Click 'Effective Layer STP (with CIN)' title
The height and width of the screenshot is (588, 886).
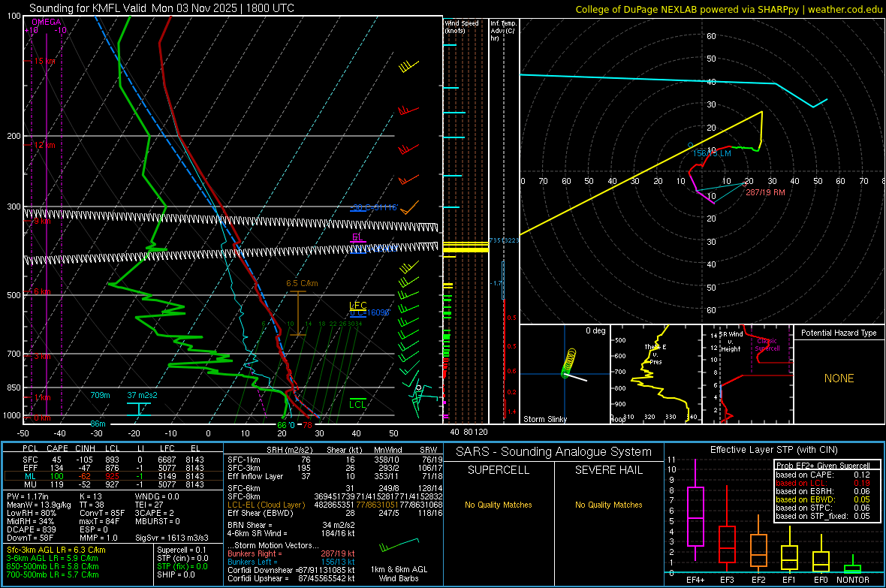click(773, 450)
